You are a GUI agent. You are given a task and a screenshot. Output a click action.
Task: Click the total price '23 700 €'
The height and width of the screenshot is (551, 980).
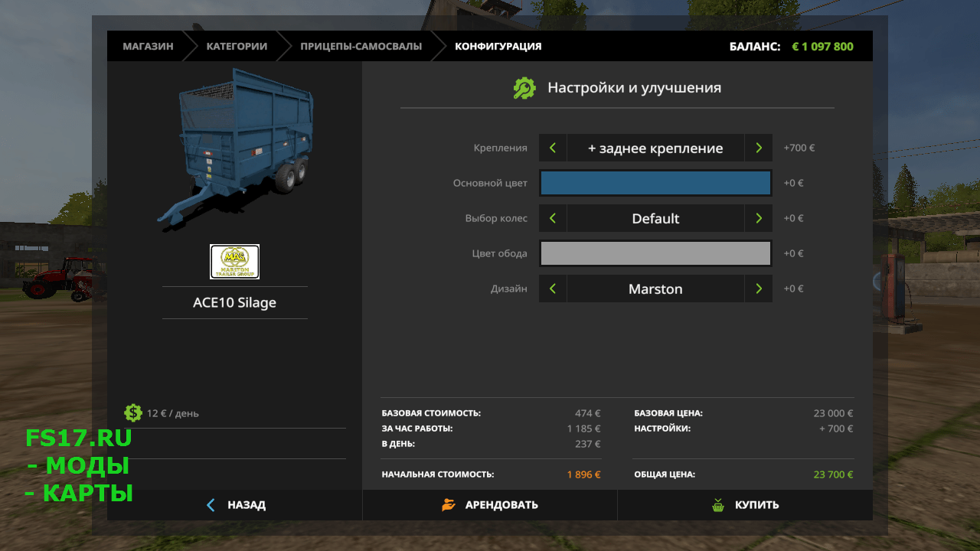point(833,474)
